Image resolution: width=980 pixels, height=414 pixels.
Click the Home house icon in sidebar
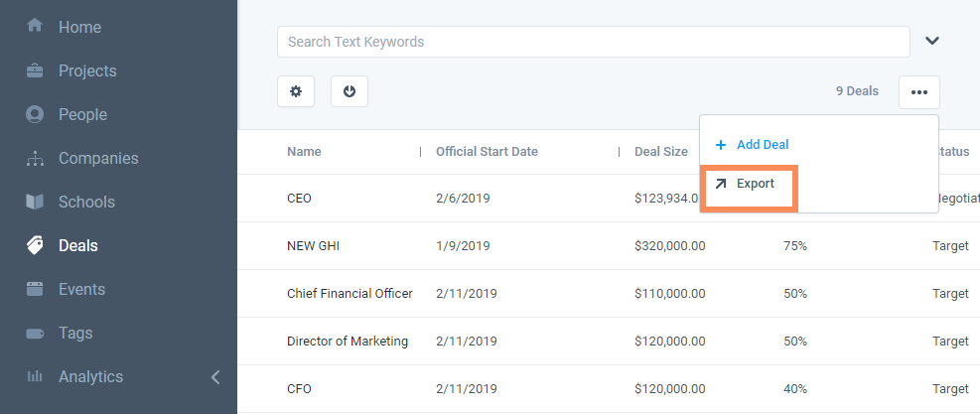(35, 26)
